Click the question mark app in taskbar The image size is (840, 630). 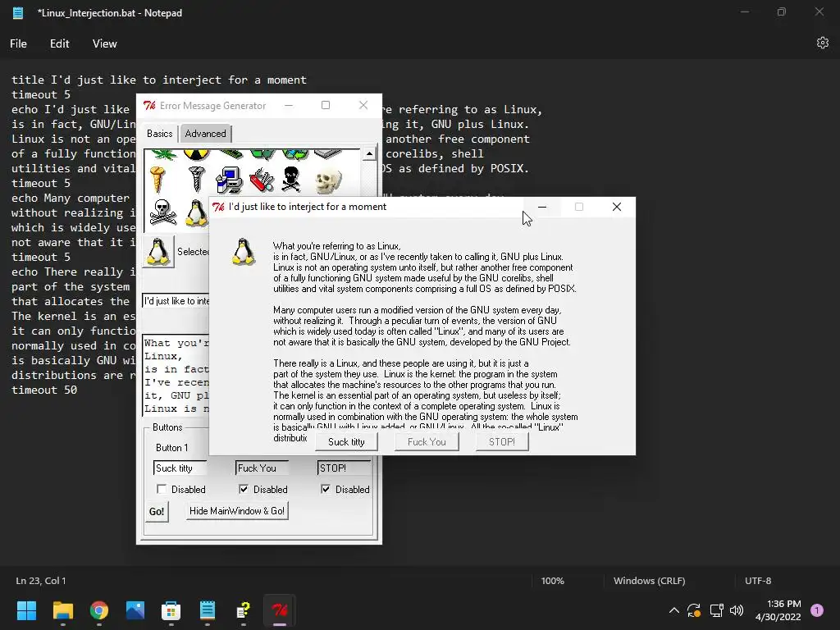[x=243, y=610]
